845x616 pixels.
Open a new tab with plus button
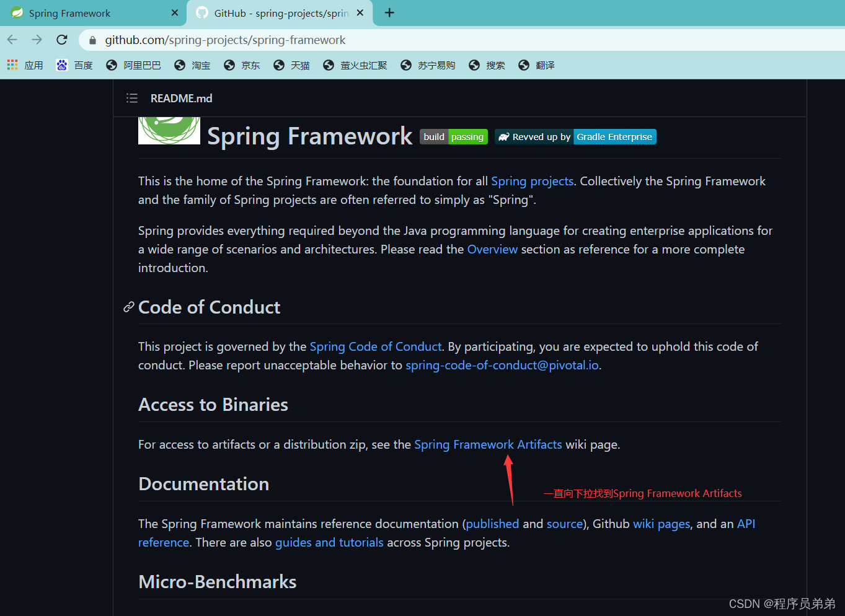click(x=389, y=12)
